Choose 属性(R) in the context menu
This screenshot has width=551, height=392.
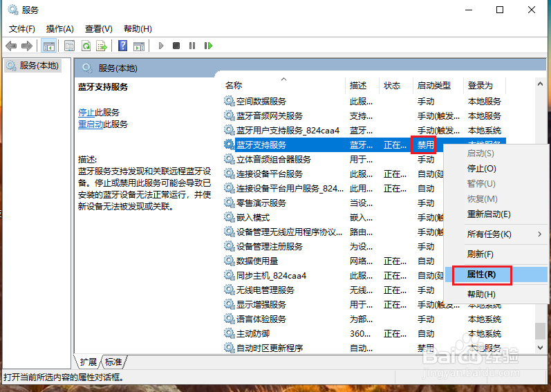pyautogui.click(x=496, y=274)
